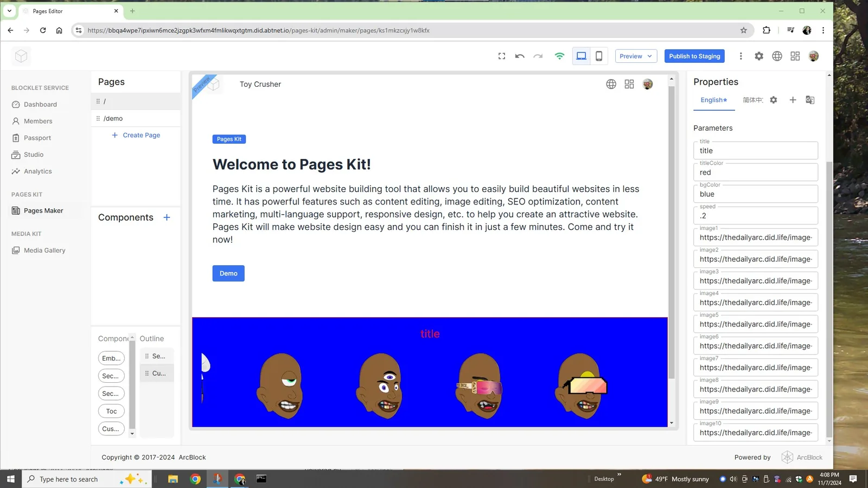868x488 pixels.
Task: Click the preview vertical scrollbar
Action: coord(672,232)
